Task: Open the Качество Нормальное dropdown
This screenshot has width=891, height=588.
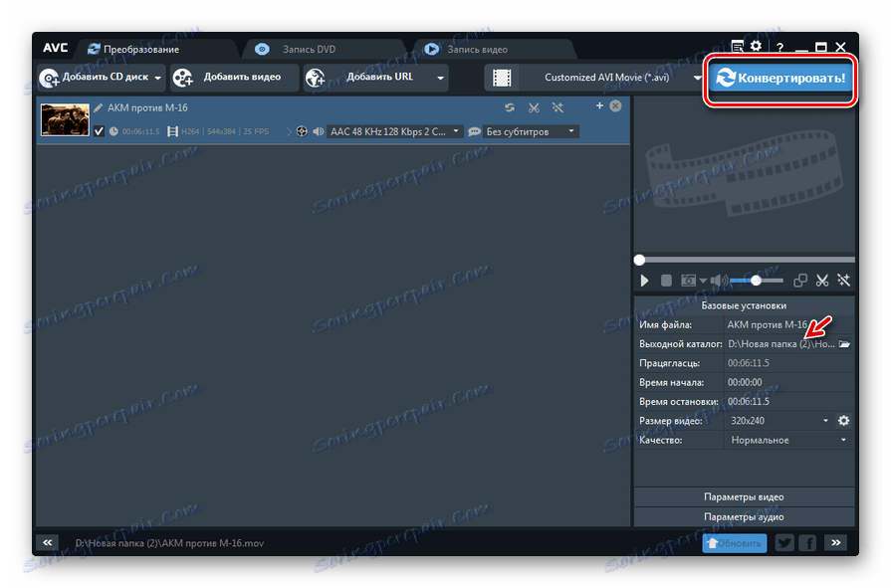Action: (x=788, y=441)
